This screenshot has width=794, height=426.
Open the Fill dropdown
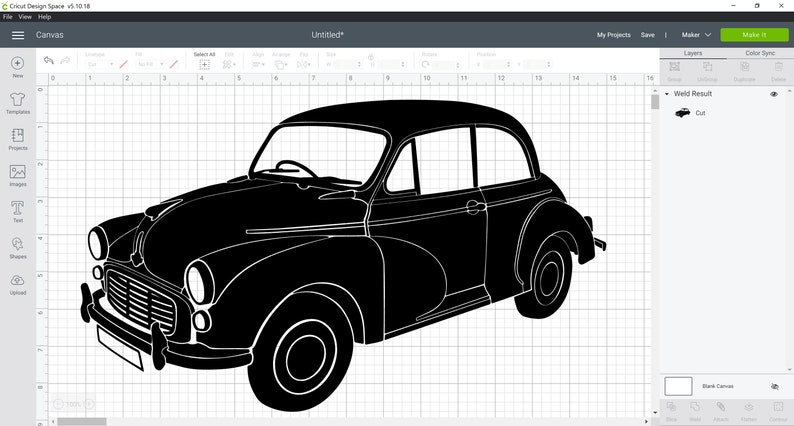click(x=150, y=64)
